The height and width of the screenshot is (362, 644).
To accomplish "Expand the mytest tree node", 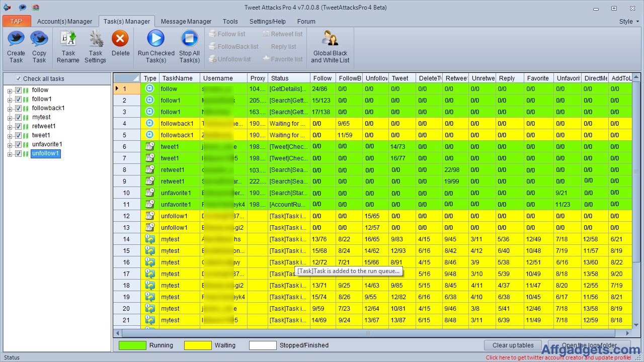I will tap(10, 118).
